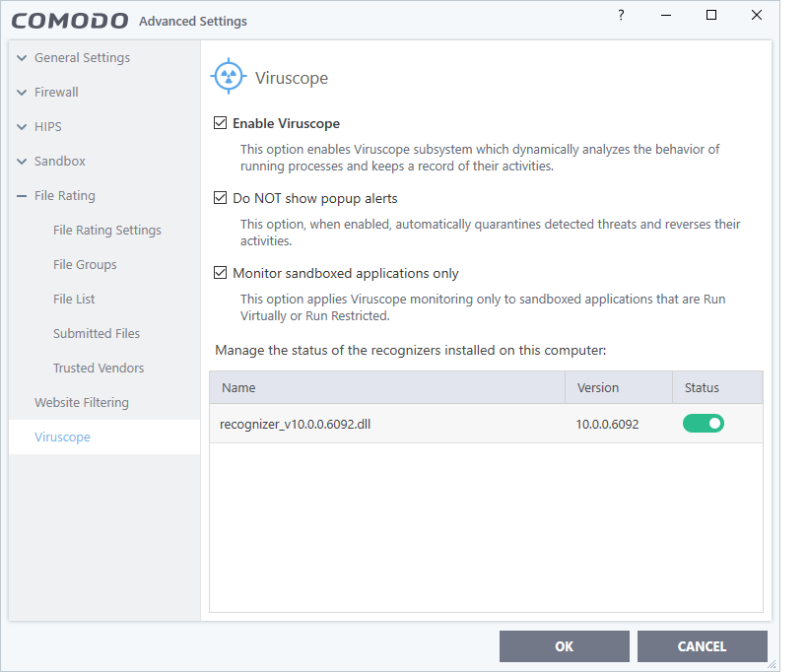Expand the General Settings section
The height and width of the screenshot is (672, 807).
click(22, 58)
